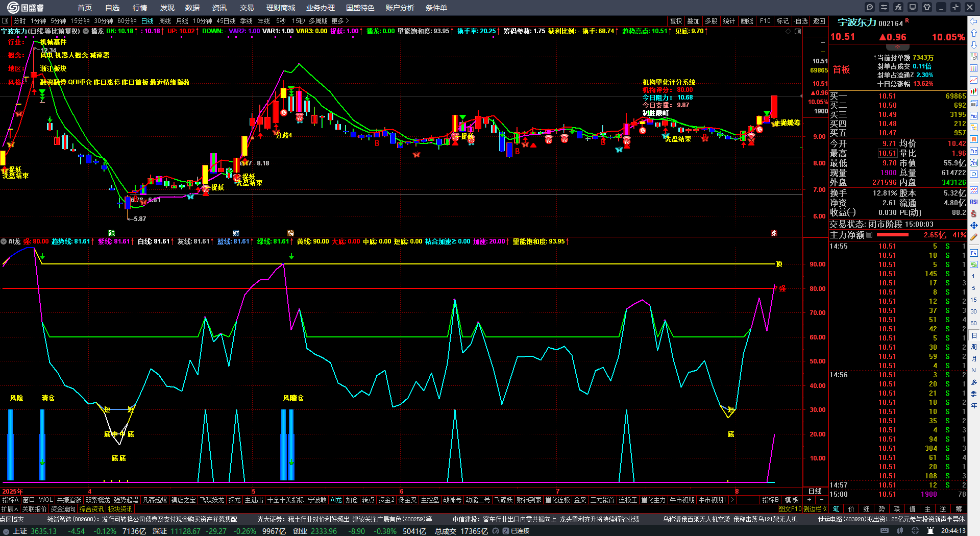Select the 筹 chip distribution tab

pyautogui.click(x=959, y=509)
